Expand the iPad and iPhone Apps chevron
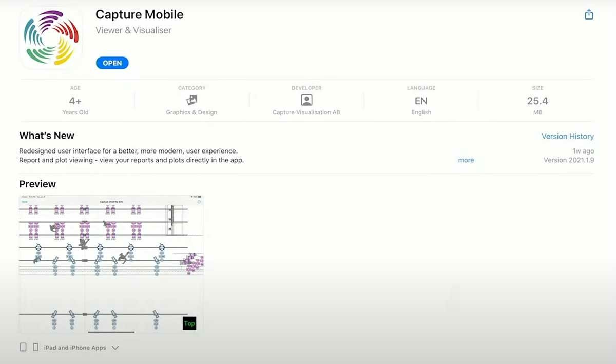The width and height of the screenshot is (616, 364). click(115, 348)
